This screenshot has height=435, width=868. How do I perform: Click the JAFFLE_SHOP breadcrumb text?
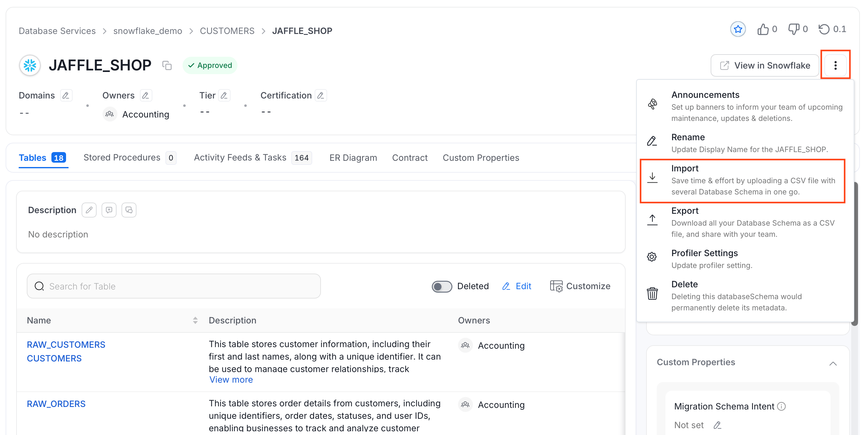[x=302, y=31]
